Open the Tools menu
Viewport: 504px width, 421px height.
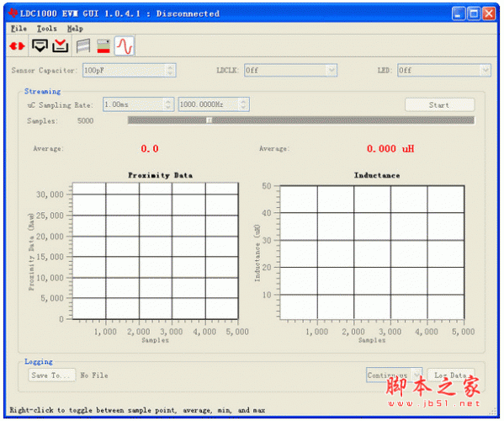coord(46,29)
